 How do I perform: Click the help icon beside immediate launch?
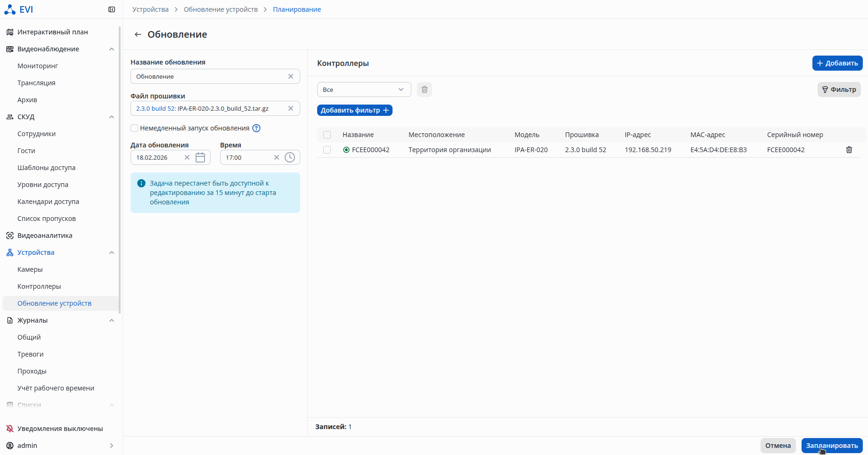pos(256,128)
